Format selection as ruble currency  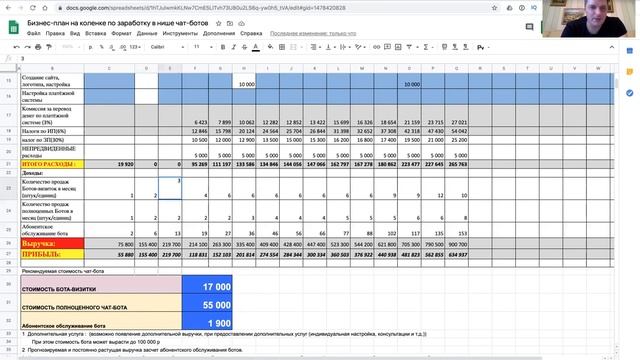(90, 47)
